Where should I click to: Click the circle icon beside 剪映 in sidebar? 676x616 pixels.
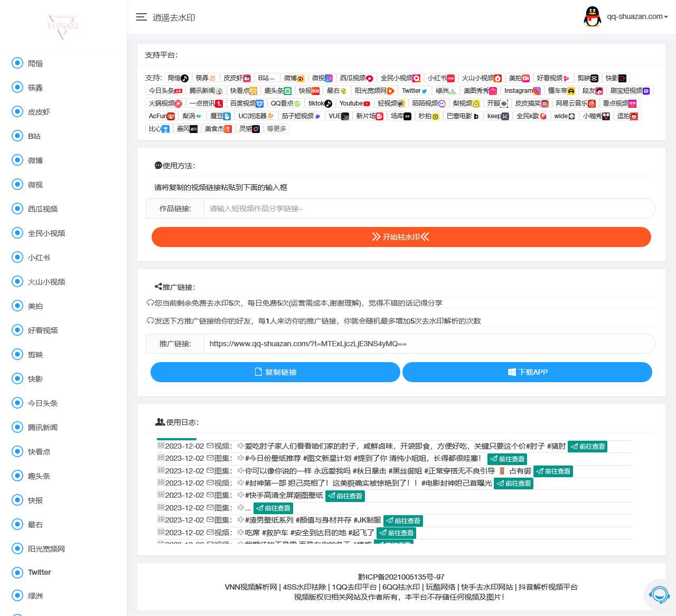[17, 354]
